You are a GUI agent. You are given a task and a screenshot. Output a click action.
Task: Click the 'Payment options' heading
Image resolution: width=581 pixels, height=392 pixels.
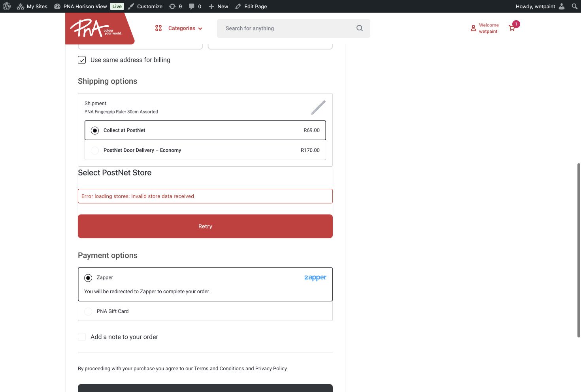(x=108, y=255)
